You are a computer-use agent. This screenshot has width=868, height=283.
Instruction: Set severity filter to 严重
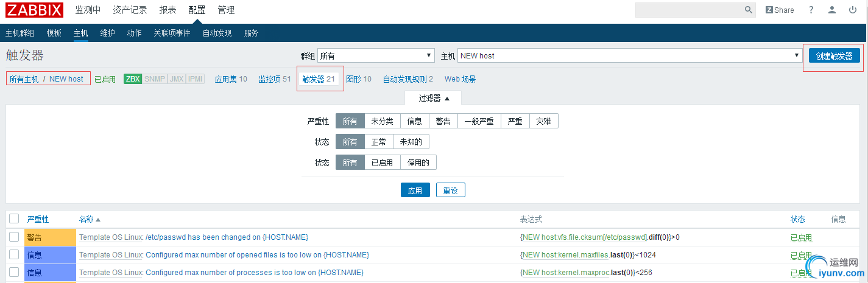point(515,121)
